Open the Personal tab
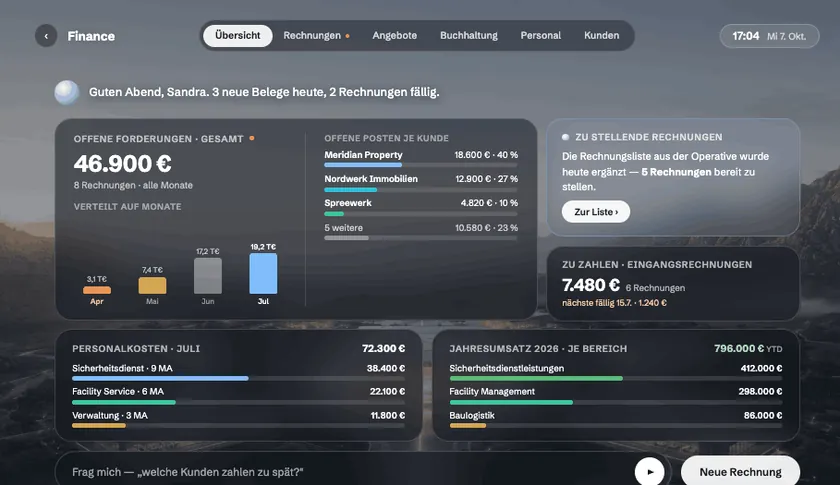840x485 pixels. pos(541,35)
